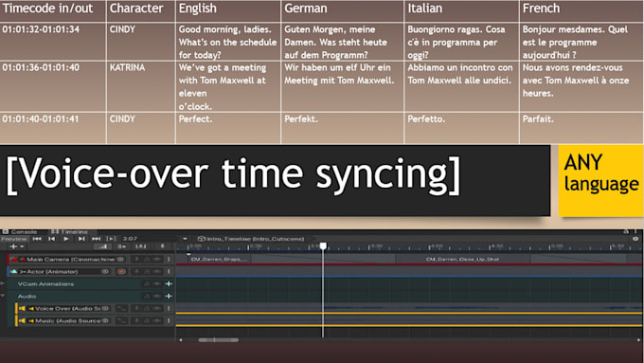
Task: Mute the Voice Over audio track
Action: 157,308
